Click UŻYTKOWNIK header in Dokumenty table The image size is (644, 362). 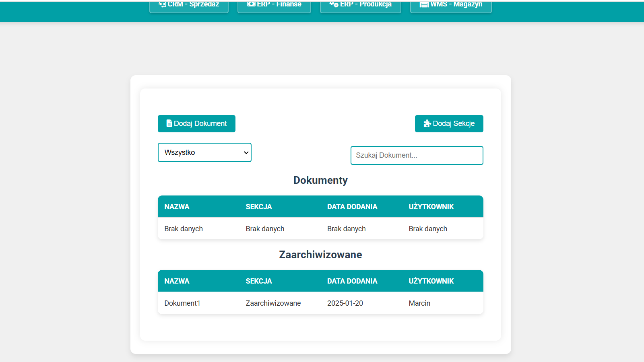pyautogui.click(x=431, y=207)
